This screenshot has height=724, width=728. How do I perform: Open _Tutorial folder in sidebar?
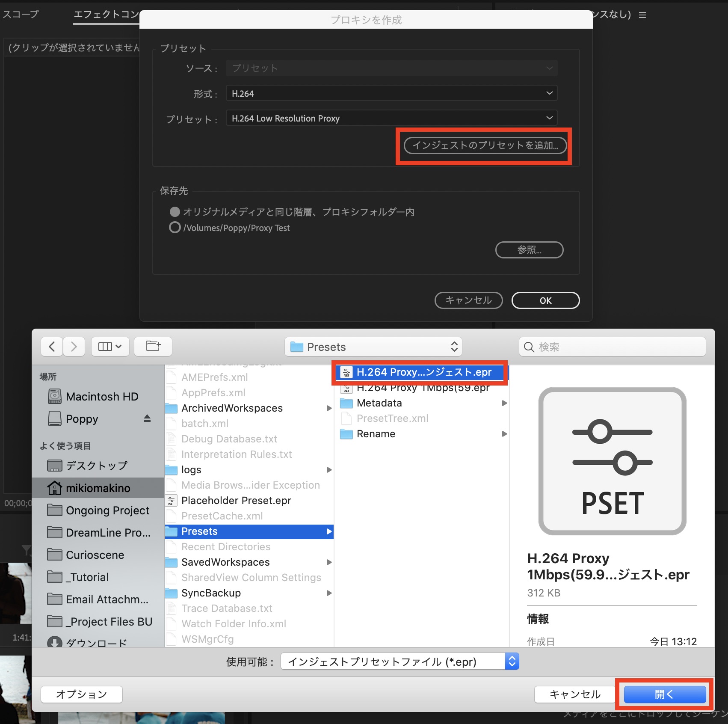(x=78, y=577)
